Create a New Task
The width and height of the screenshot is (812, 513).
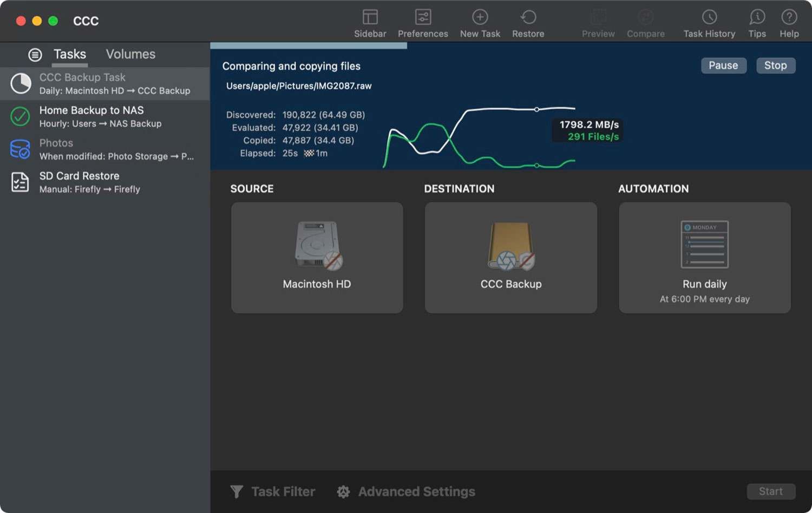point(480,18)
